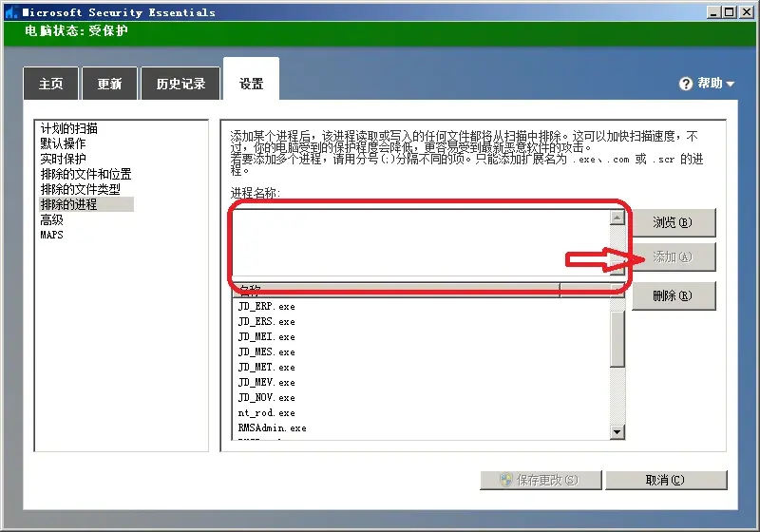Select JD_NOV.exe in the process list

pyautogui.click(x=267, y=397)
